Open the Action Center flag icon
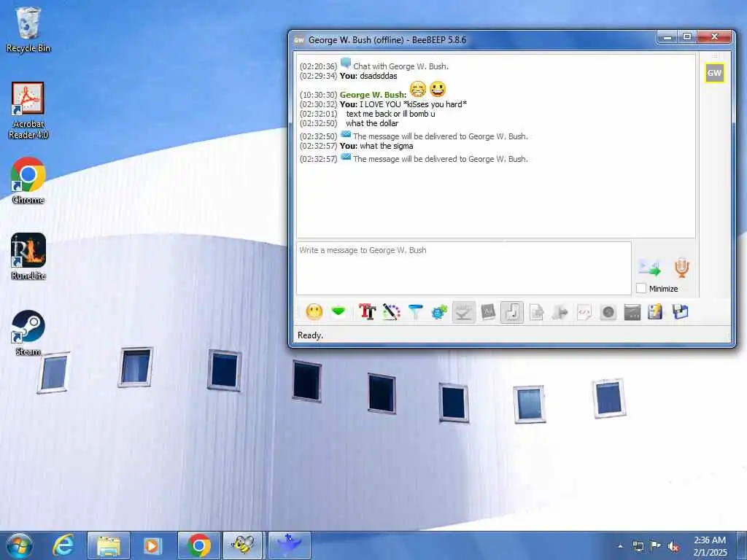747x560 pixels. tap(655, 546)
